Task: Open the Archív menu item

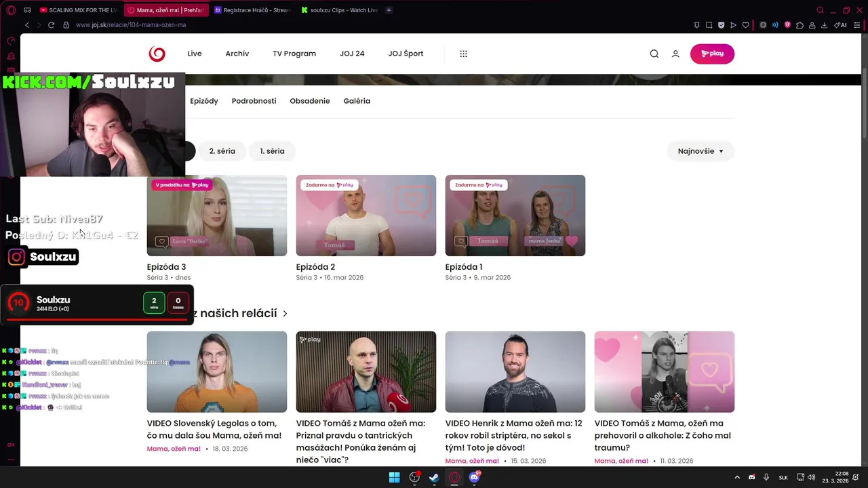Action: click(237, 54)
